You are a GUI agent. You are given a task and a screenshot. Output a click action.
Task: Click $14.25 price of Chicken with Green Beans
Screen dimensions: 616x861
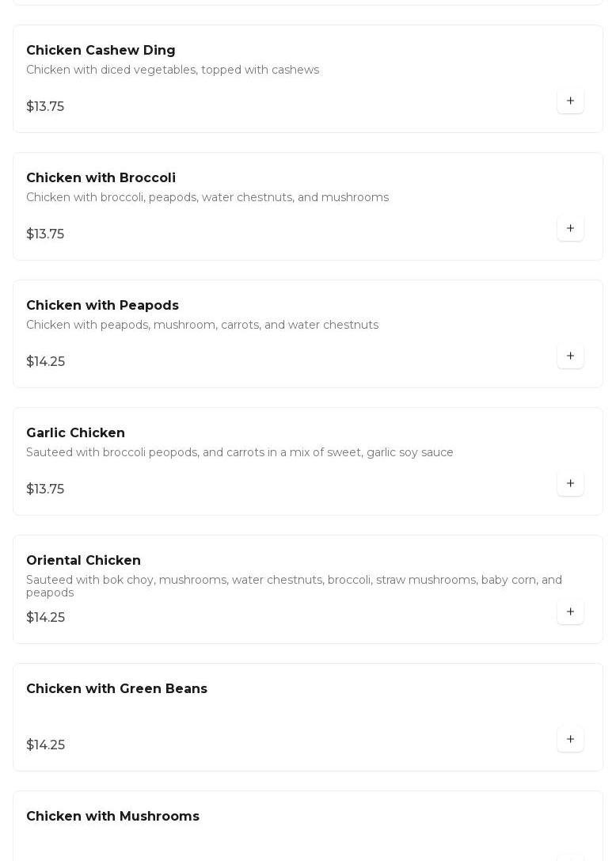click(x=46, y=745)
